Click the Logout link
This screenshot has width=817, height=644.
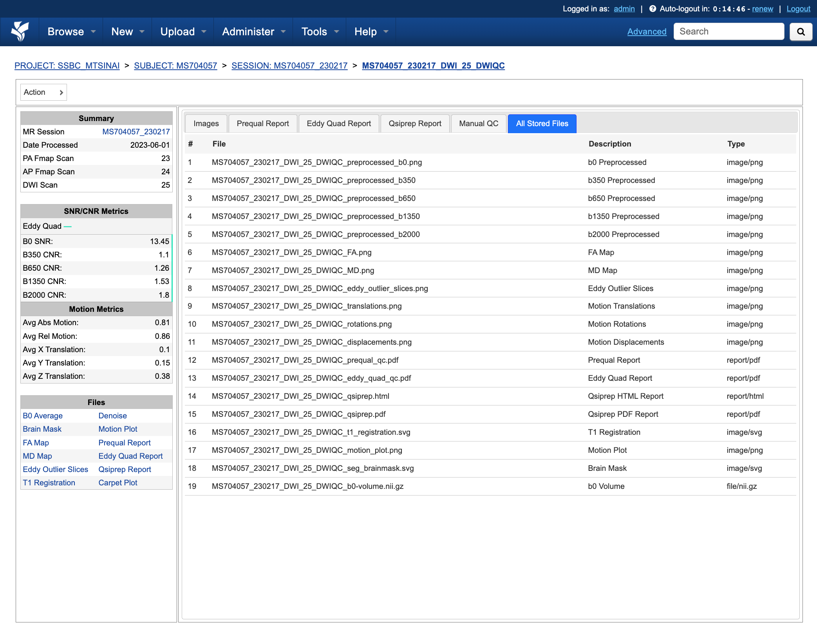(x=798, y=9)
